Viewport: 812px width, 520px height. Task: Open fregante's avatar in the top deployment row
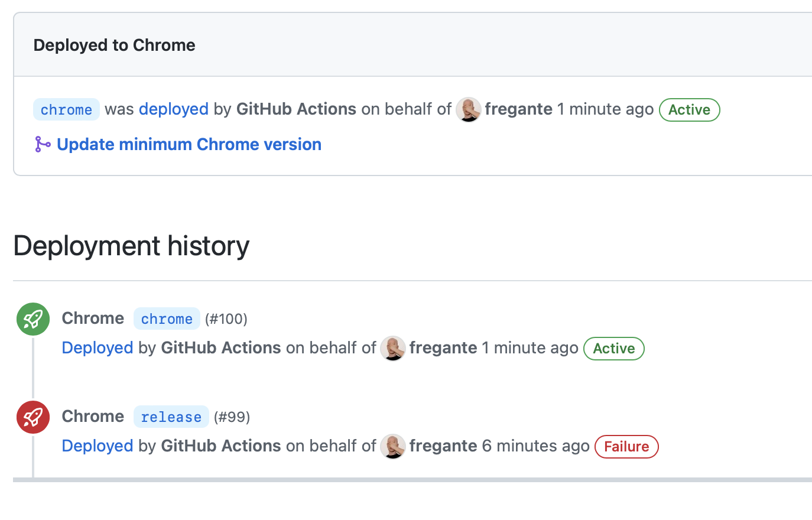(x=468, y=109)
